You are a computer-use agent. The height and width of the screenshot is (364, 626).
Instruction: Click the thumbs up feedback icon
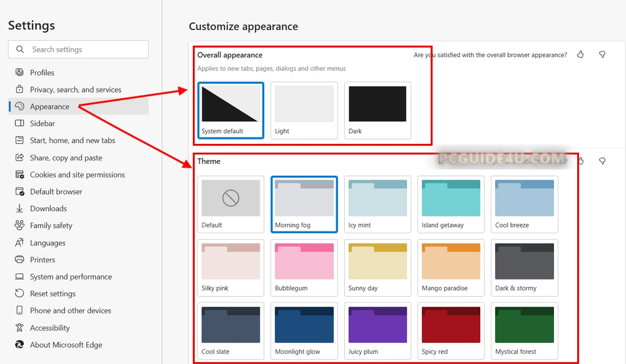tap(580, 55)
